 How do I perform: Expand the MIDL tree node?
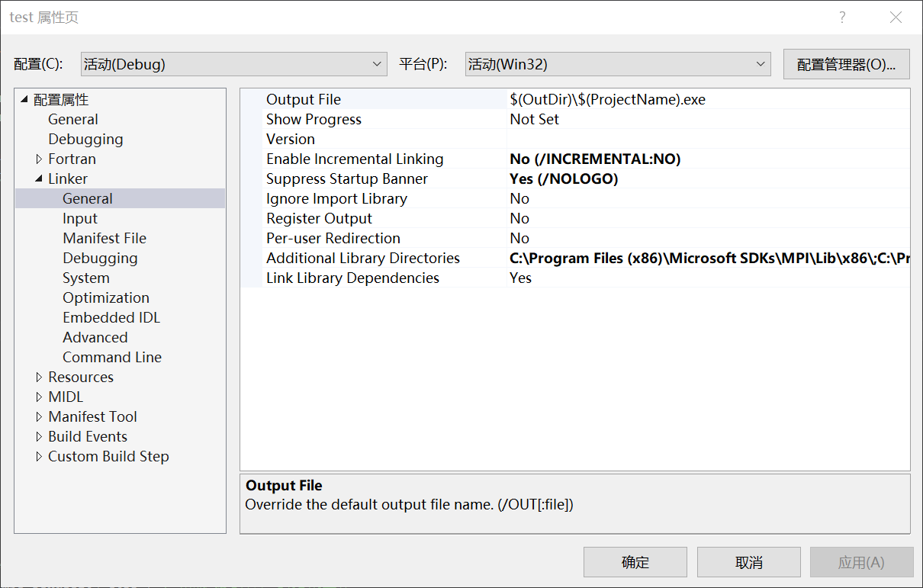[39, 397]
